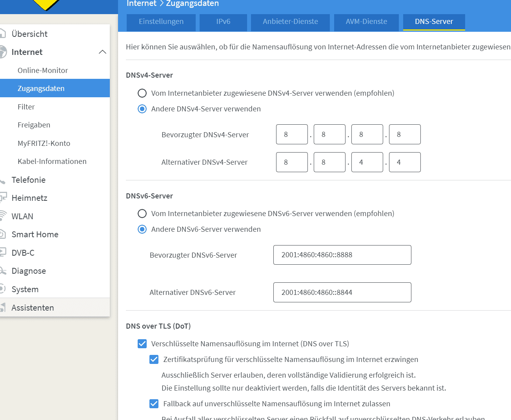Select Andere DNSv4-Server verwenden
The height and width of the screenshot is (420, 511).
click(x=142, y=109)
